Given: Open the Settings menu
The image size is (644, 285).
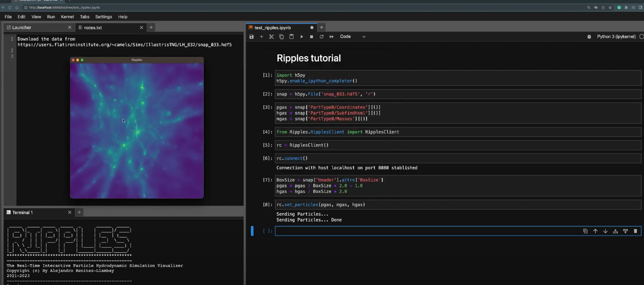Looking at the screenshot, I should click(104, 17).
